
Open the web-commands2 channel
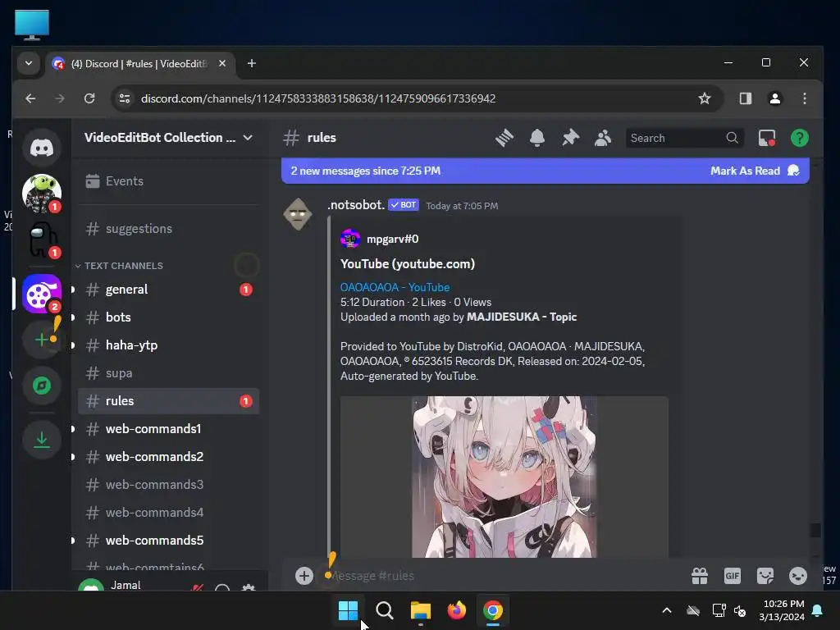tap(169, 456)
